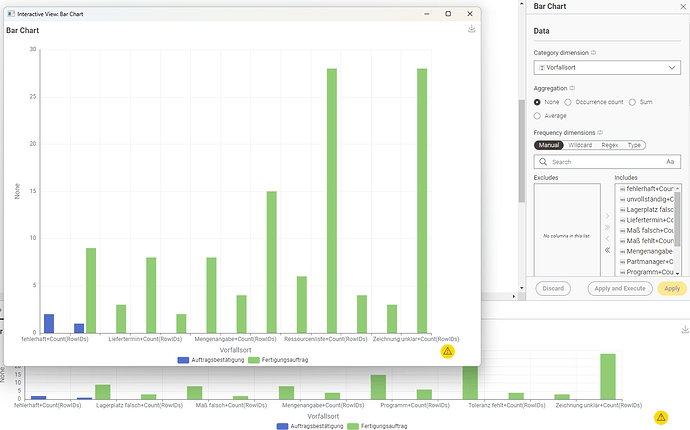Click info icon beside Frequency dimensions
Image resolution: width=690 pixels, height=430 pixels.
[x=601, y=132]
